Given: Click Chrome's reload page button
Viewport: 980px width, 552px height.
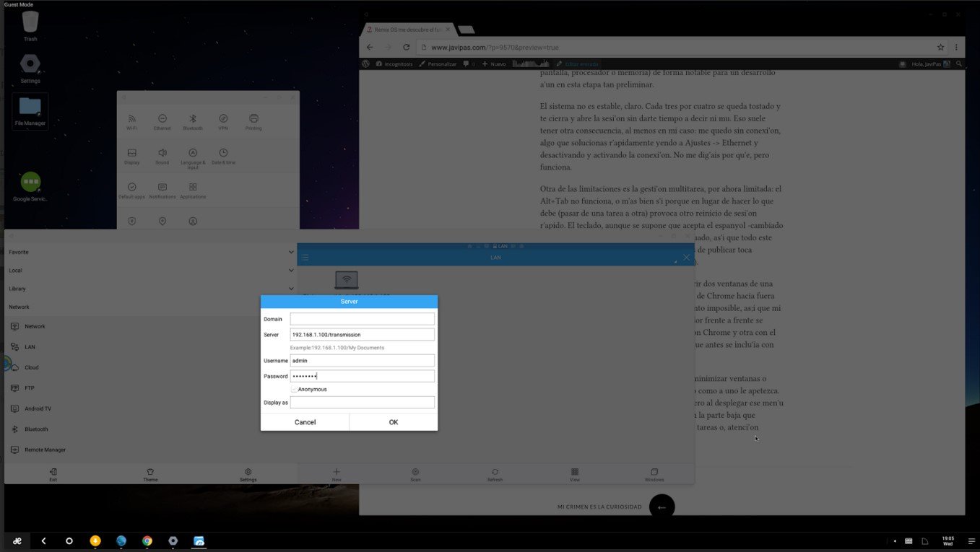Looking at the screenshot, I should pyautogui.click(x=407, y=48).
